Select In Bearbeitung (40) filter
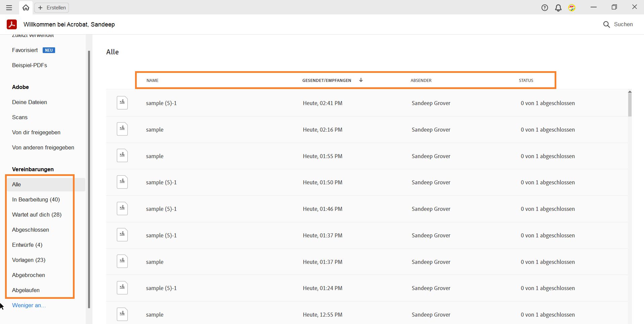The width and height of the screenshot is (644, 324). pyautogui.click(x=36, y=199)
